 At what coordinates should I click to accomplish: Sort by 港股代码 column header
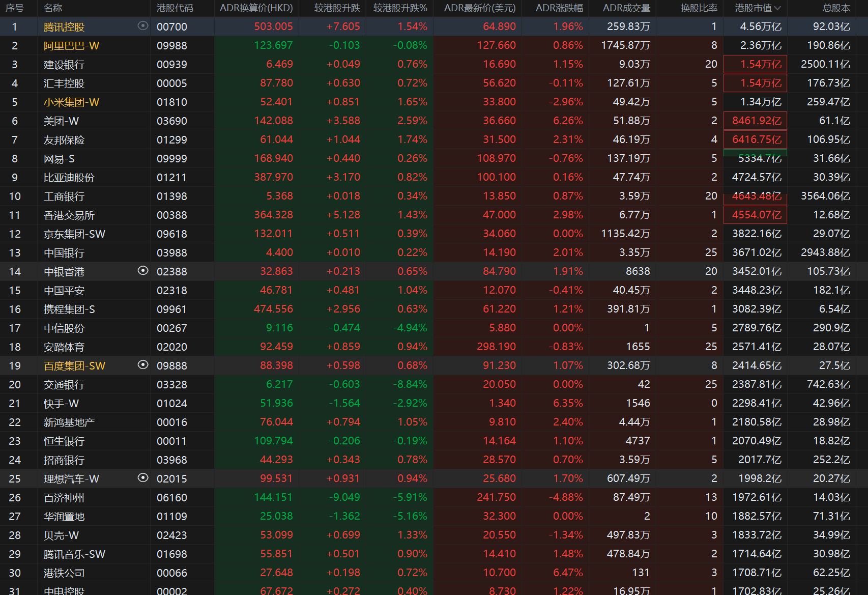pos(175,8)
